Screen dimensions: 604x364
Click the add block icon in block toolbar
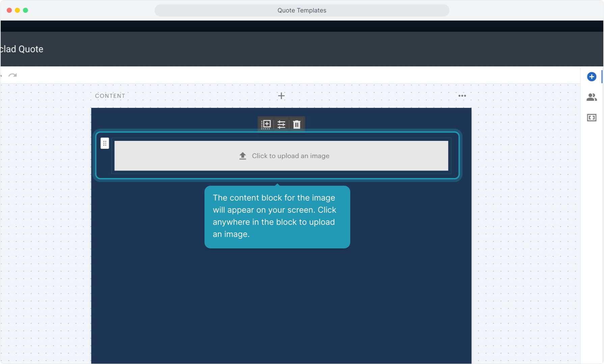(266, 124)
